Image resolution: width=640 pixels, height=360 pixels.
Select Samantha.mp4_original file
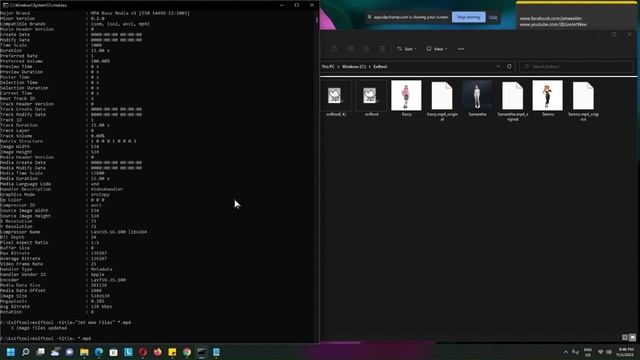click(x=513, y=101)
